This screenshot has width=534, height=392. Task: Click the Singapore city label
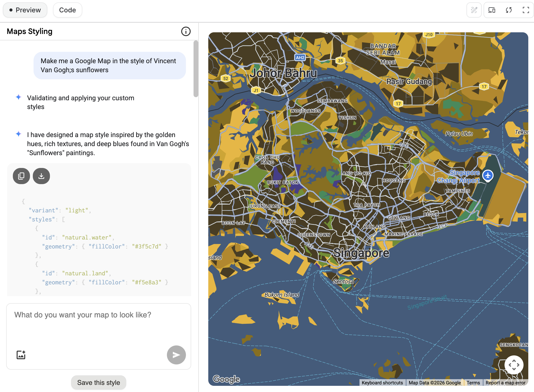[x=361, y=253]
